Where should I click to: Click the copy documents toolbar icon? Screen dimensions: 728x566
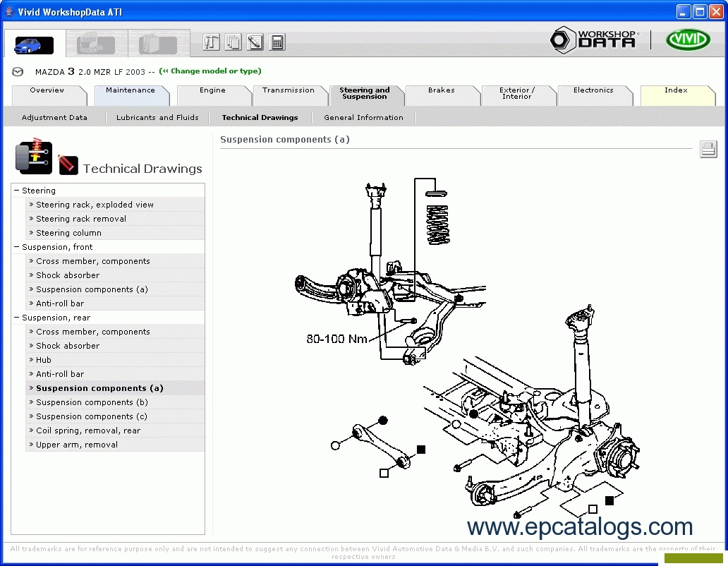coord(233,42)
